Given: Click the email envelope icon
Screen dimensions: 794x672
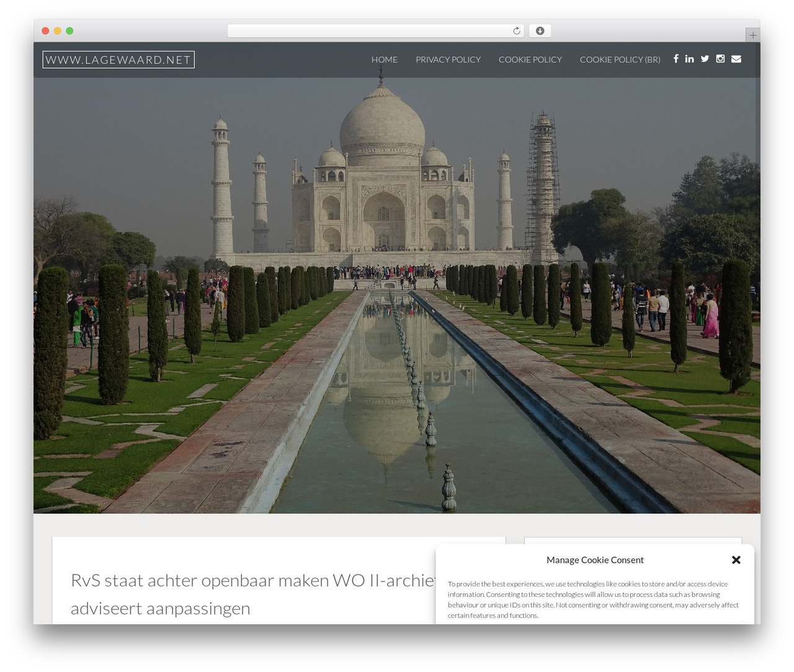Looking at the screenshot, I should (736, 59).
